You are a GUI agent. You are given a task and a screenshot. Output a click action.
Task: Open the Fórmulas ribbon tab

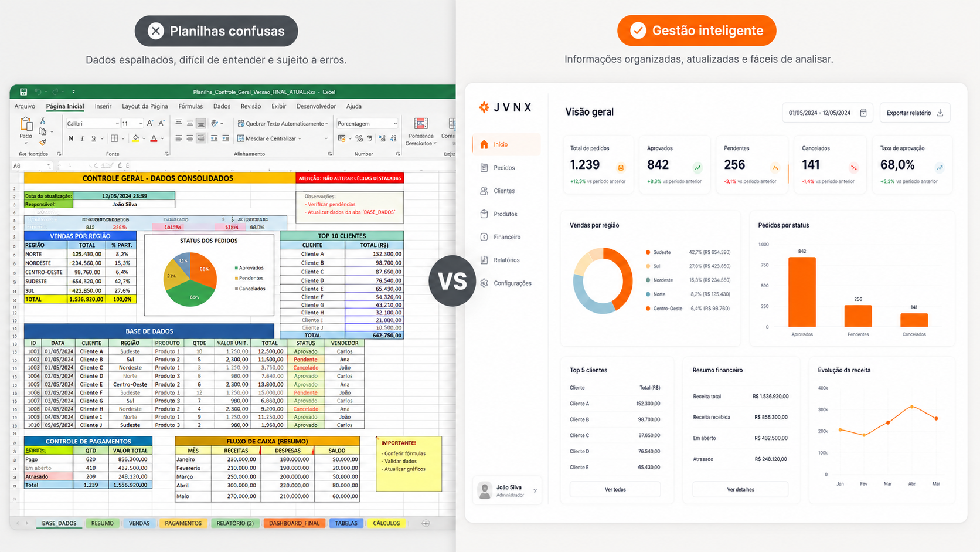[190, 106]
